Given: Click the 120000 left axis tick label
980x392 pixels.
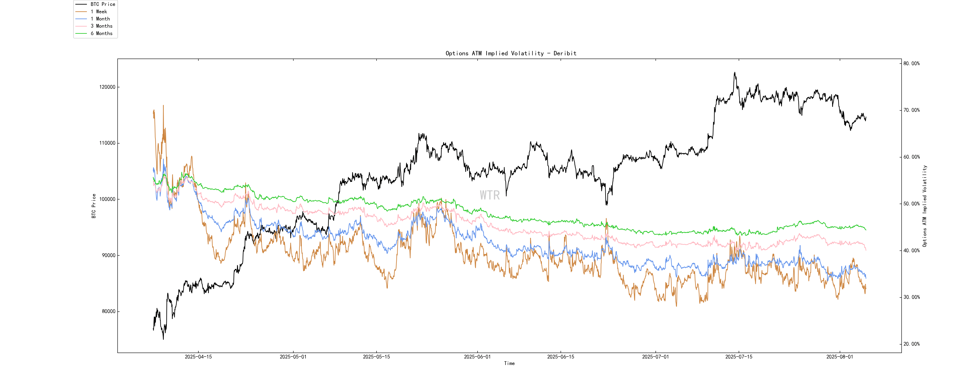Looking at the screenshot, I should [107, 87].
